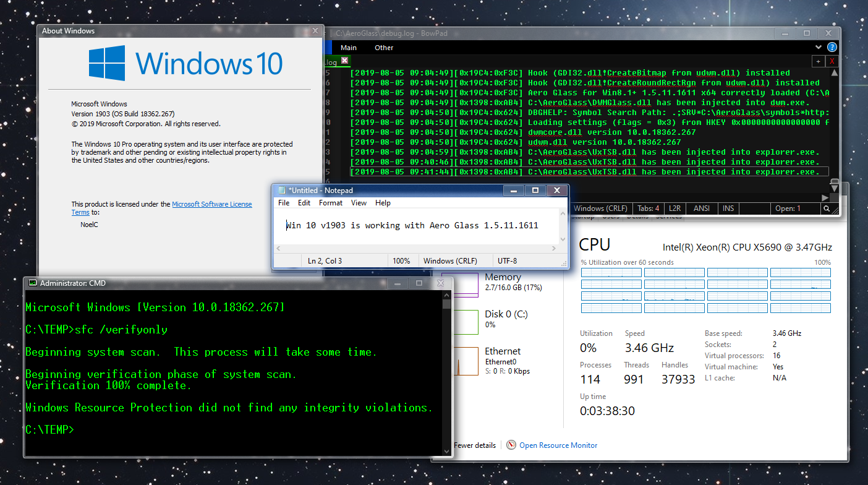Click CMD scrollbar down arrow

click(x=446, y=452)
